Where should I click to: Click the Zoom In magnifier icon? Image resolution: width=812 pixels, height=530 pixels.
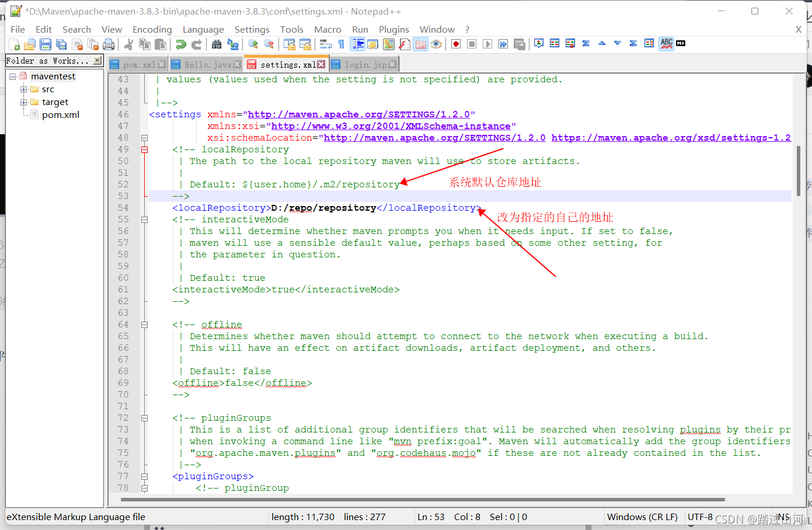point(253,44)
